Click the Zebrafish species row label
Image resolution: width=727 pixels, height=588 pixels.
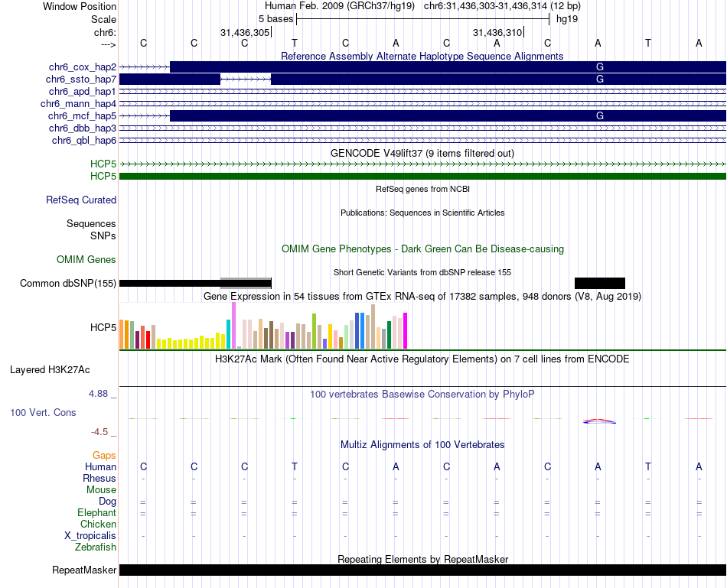point(96,547)
